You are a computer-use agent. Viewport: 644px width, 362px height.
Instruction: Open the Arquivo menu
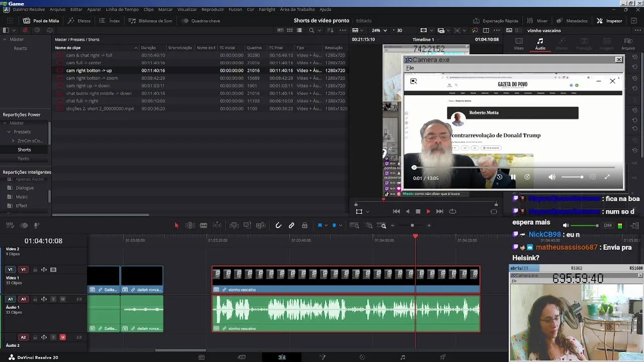57,10
